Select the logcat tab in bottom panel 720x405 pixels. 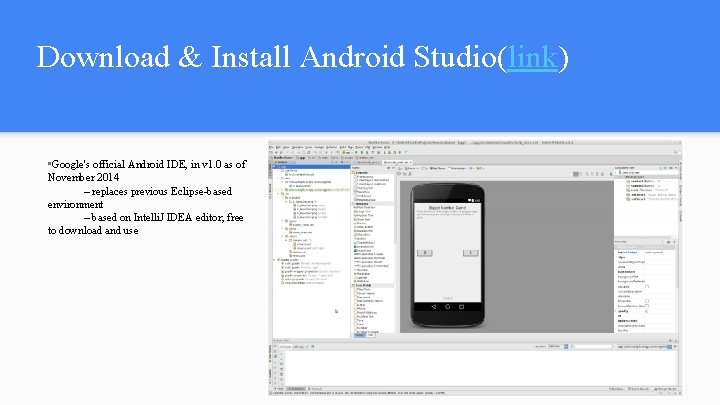pyautogui.click(x=285, y=347)
